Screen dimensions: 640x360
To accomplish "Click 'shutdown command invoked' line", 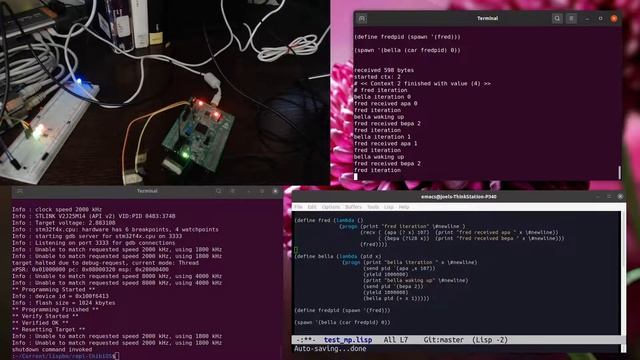I will (x=52, y=349).
